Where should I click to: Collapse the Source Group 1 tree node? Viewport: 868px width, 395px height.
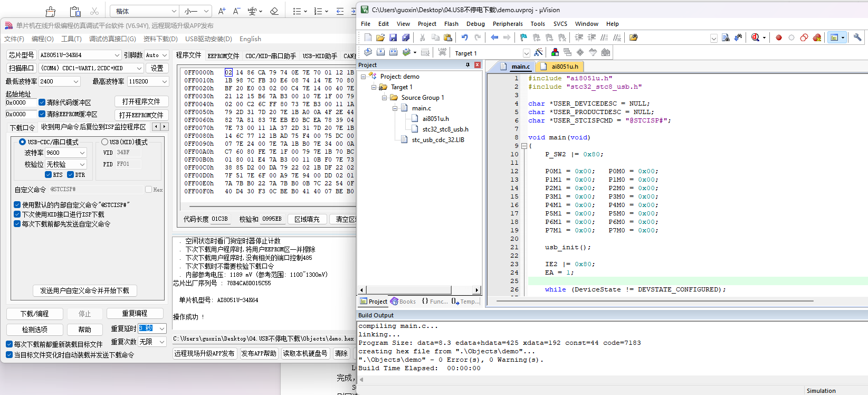385,98
